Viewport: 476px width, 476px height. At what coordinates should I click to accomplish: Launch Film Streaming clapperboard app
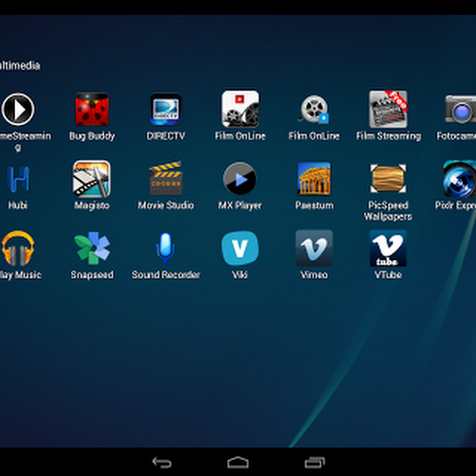[x=388, y=108]
